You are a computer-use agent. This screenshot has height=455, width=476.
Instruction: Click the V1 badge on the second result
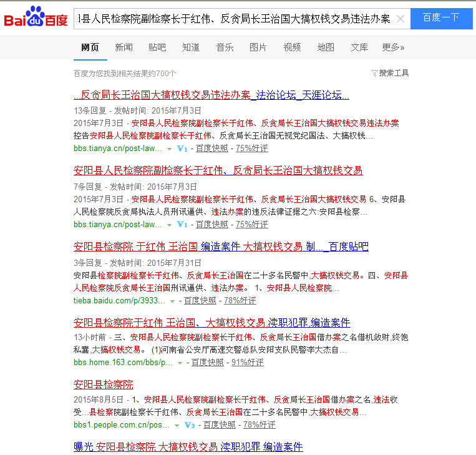coord(182,224)
